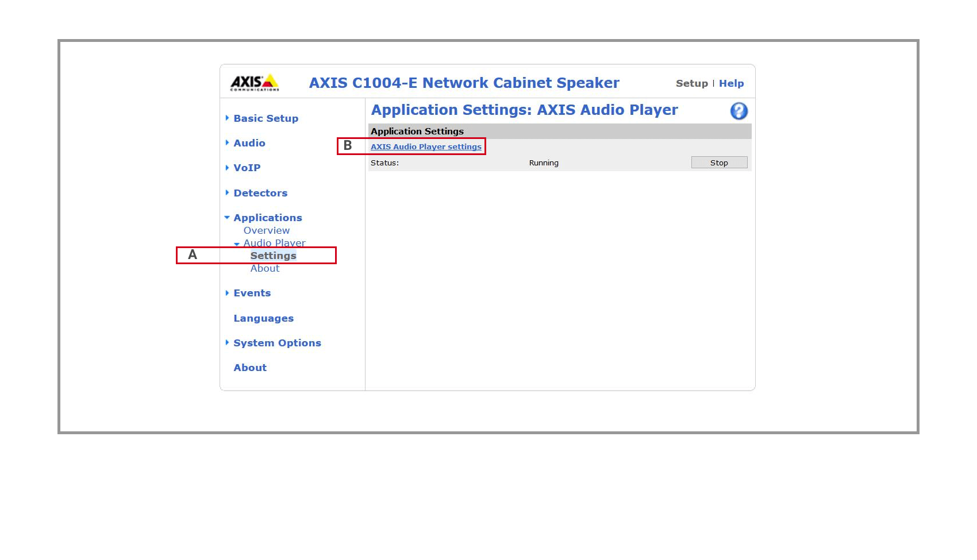This screenshot has width=977, height=560.
Task: Stop the running application
Action: [719, 163]
